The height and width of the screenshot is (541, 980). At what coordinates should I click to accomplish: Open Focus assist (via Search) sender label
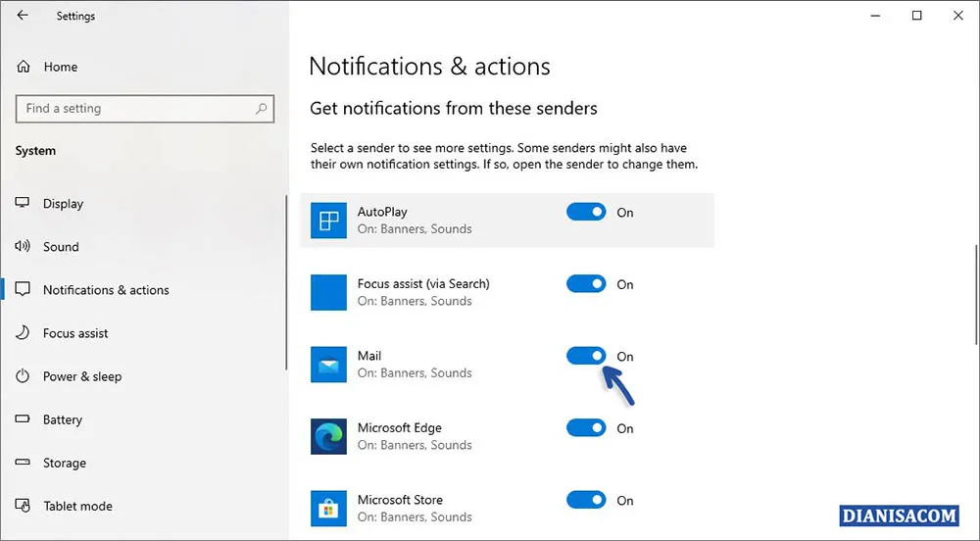[423, 283]
